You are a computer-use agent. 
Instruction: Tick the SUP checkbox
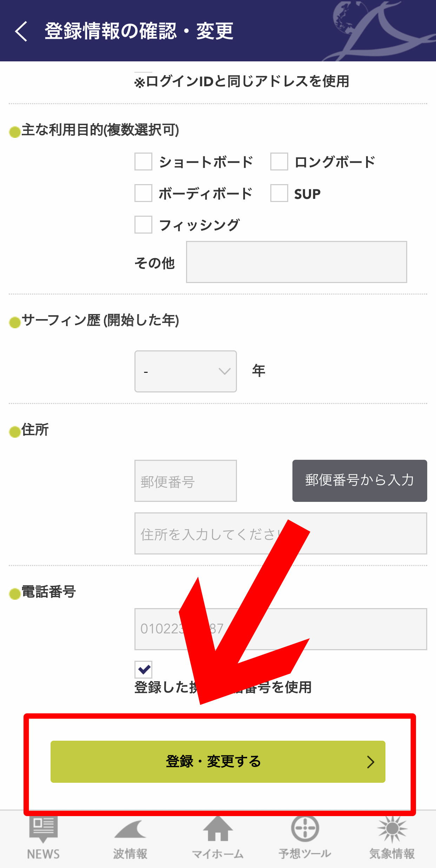coord(279,193)
